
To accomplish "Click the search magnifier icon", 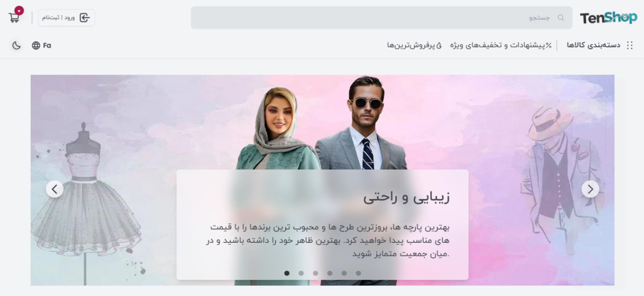I will (x=561, y=18).
